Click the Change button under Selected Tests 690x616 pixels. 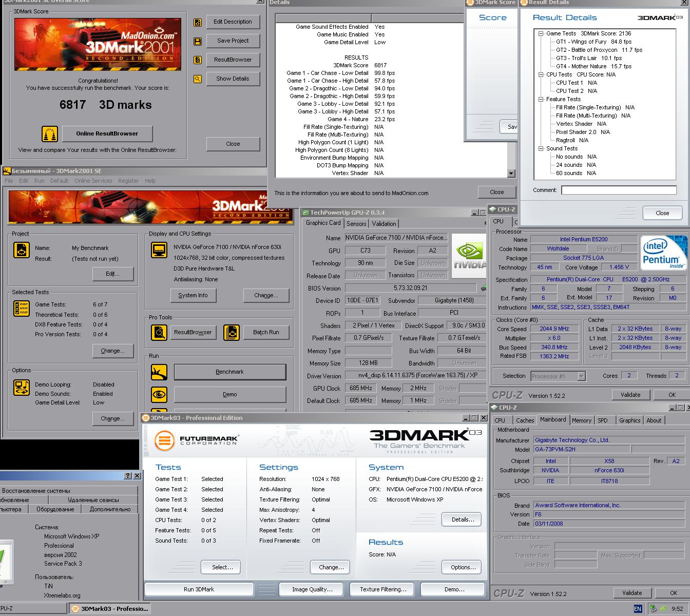[113, 351]
